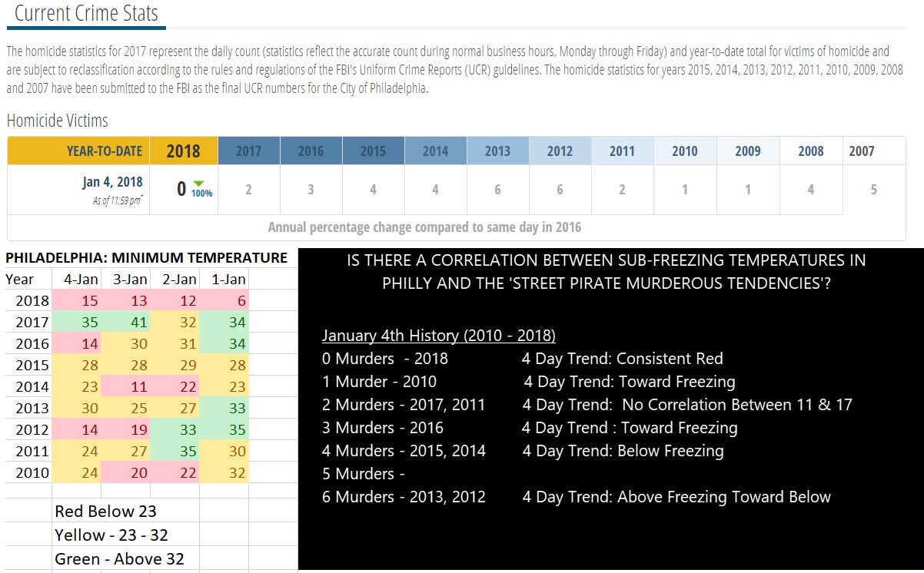Click the 2010 row label in temperature table
924x573 pixels.
(x=32, y=472)
